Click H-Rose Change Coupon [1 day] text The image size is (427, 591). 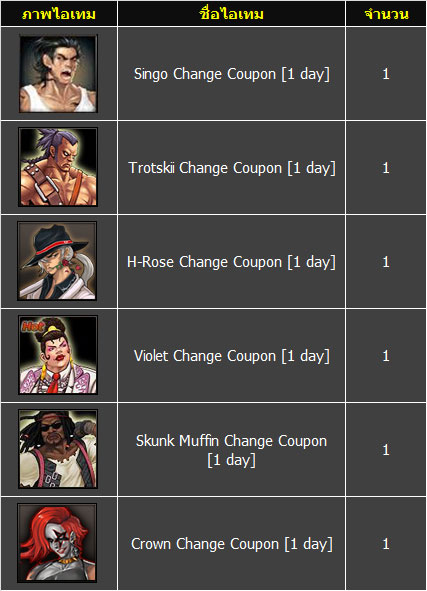click(231, 262)
